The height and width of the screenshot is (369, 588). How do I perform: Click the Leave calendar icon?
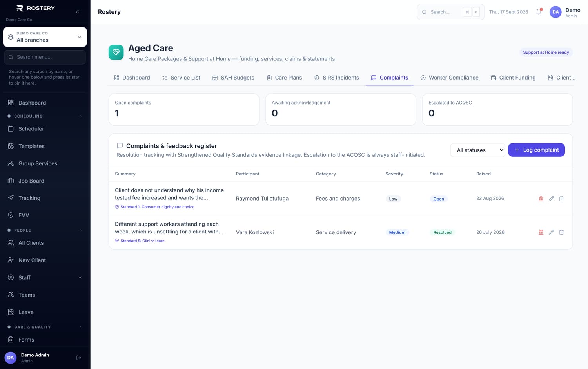11,312
